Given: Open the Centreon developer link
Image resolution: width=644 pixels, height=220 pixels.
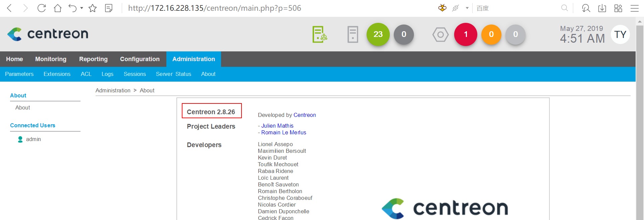Looking at the screenshot, I should pyautogui.click(x=305, y=115).
